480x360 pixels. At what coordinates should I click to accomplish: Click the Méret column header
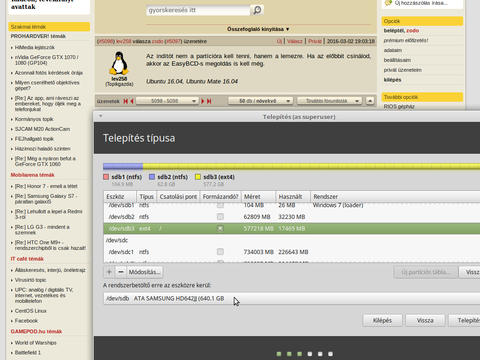258,197
